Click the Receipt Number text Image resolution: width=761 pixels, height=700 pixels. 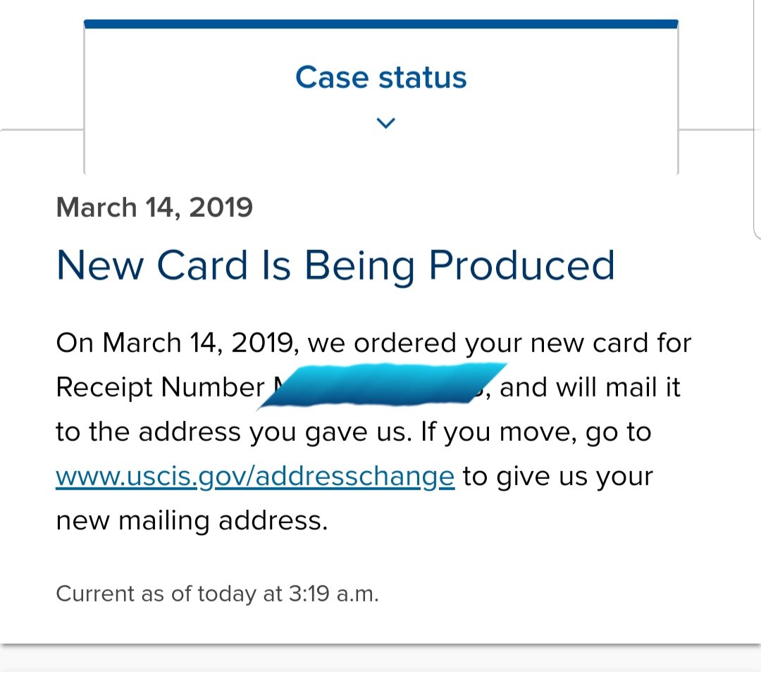160,387
